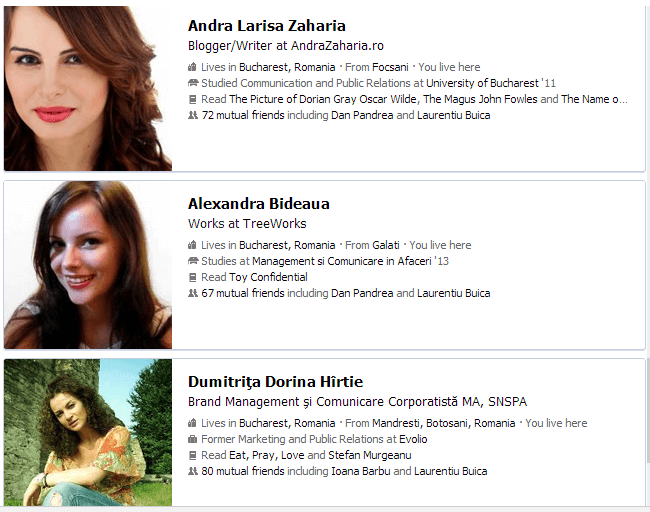This screenshot has width=650, height=512.
Task: Click the book icon beside Toy Confidential
Action: pyautogui.click(x=192, y=277)
